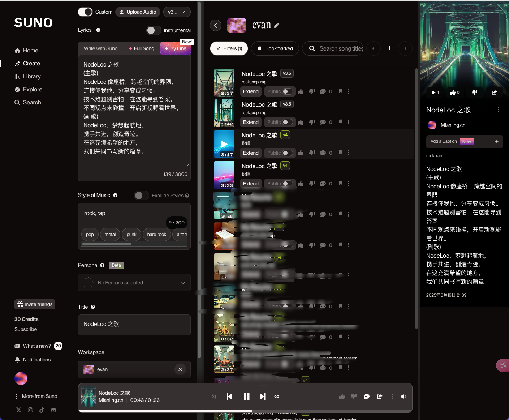
Task: Click the Search song titles field
Action: (333, 48)
